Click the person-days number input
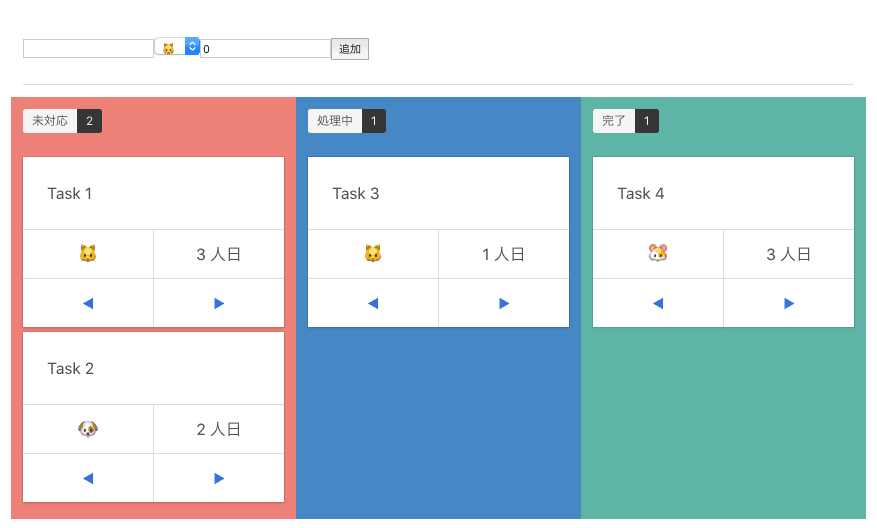Viewport: 877px width, 528px height. 265,48
